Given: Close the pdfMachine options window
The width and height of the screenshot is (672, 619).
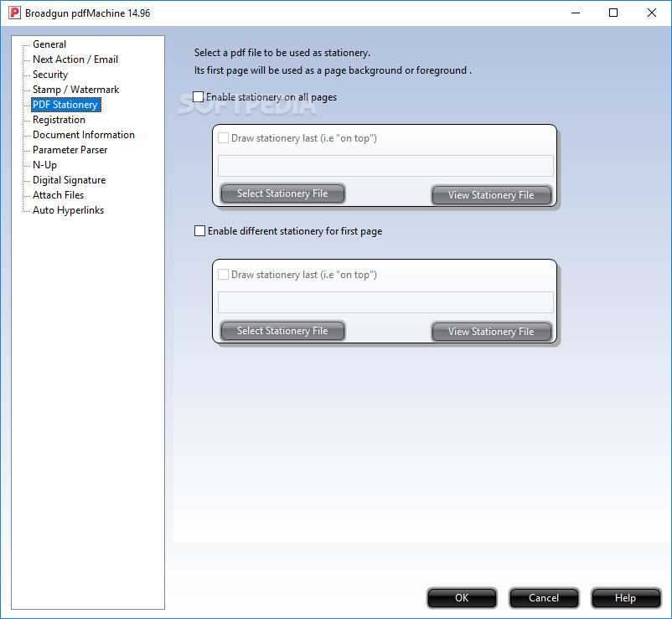Looking at the screenshot, I should [x=651, y=13].
